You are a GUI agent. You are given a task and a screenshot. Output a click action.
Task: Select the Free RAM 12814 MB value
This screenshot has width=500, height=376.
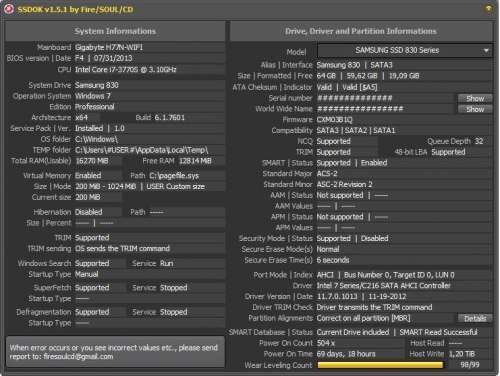tap(195, 161)
